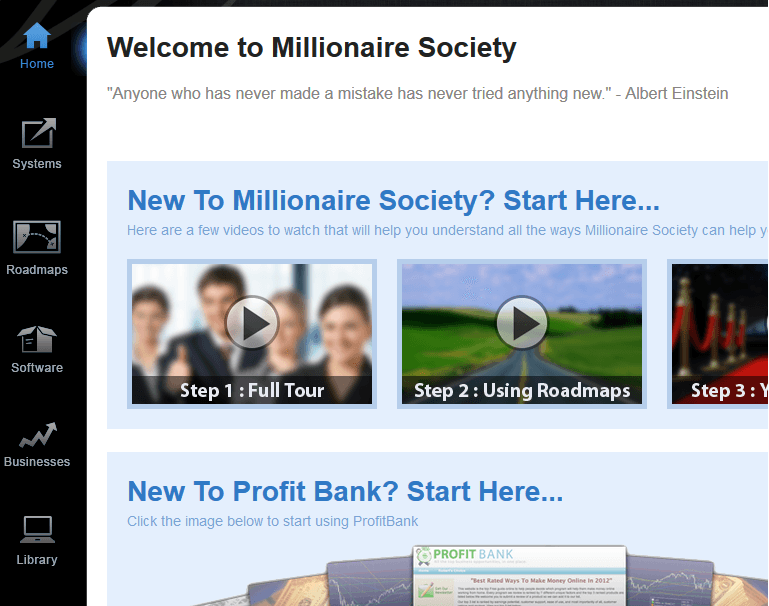Click the Home sidebar label

pos(37,64)
